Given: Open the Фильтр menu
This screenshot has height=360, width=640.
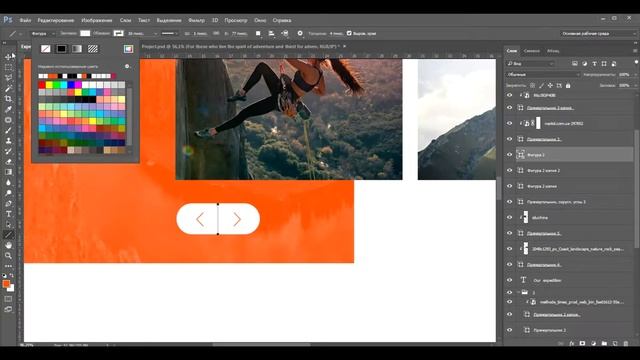Looking at the screenshot, I should click(x=196, y=20).
